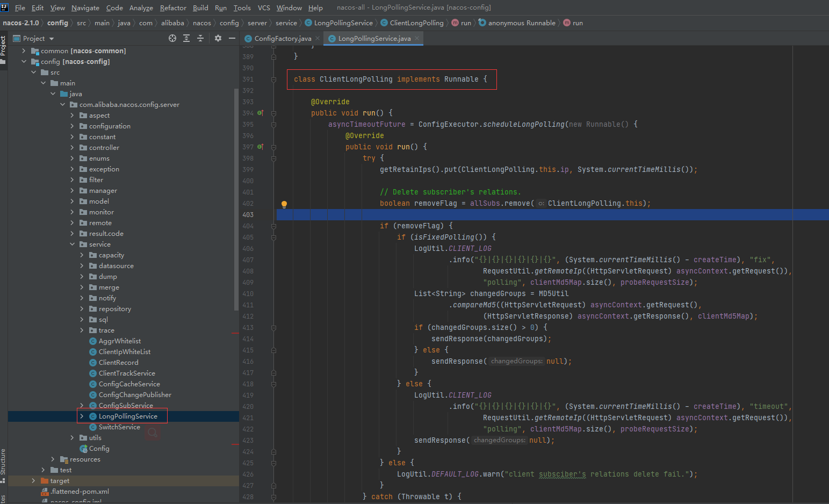Screen dimensions: 829x504
Task: Open the Window menu
Action: 289,8
